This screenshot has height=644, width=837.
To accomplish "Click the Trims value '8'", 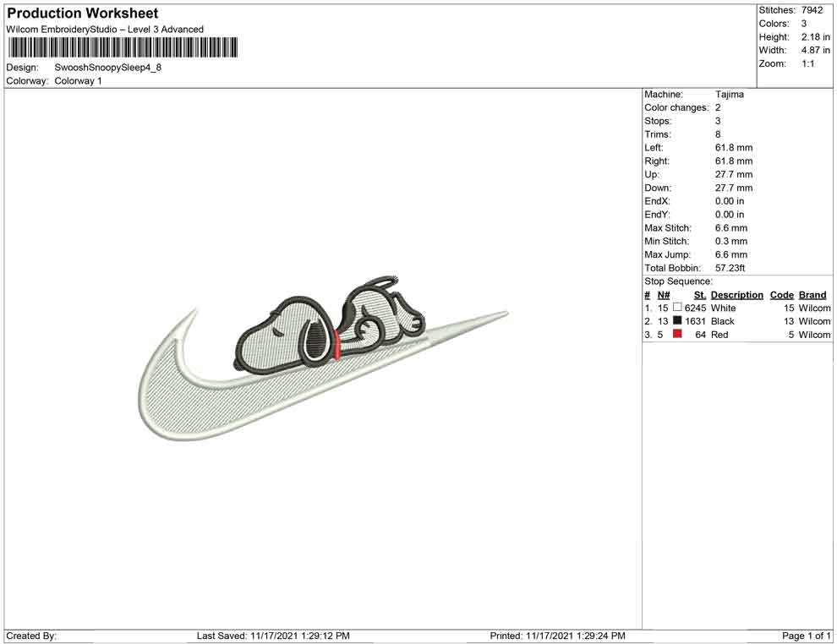I will pyautogui.click(x=718, y=134).
